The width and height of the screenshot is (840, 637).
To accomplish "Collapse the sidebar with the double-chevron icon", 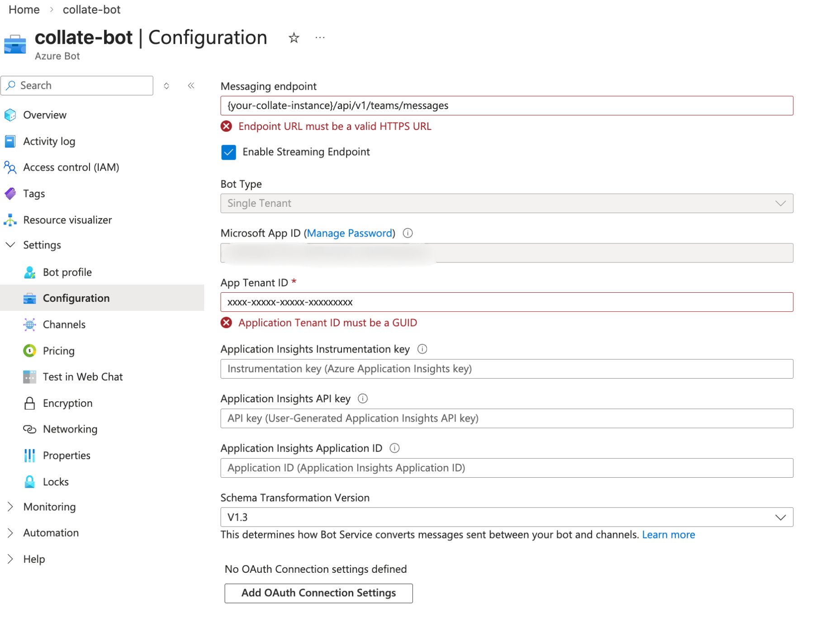I will point(191,86).
